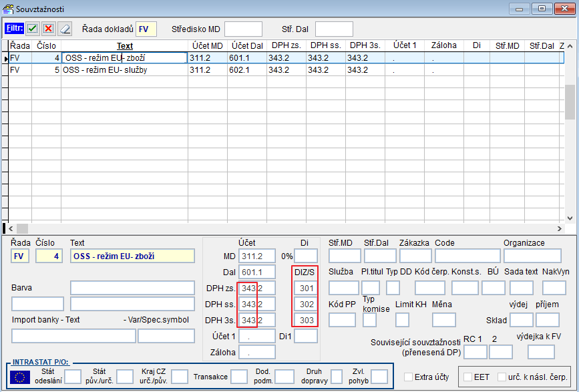This screenshot has width=579, height=392.
Task: Focus the Účet 1 field in detail panel
Action: 257,337
